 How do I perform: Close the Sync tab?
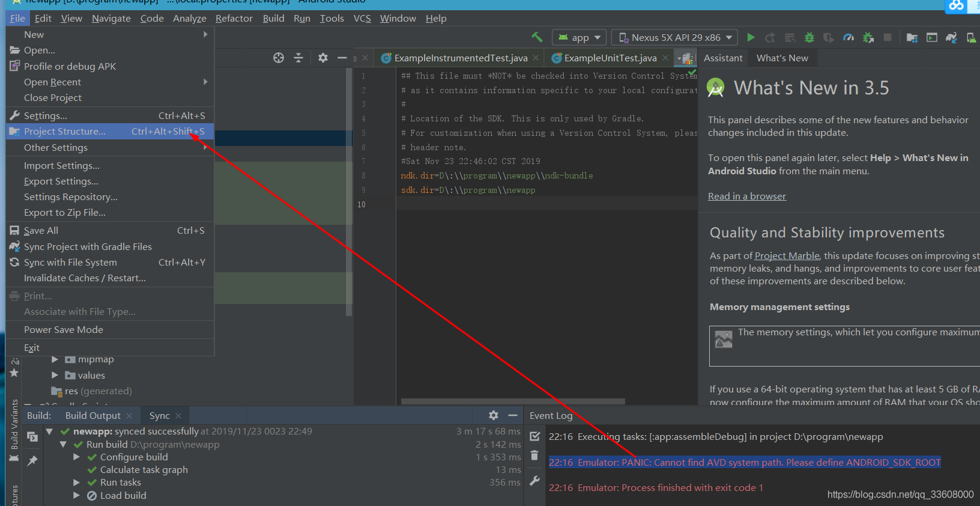click(178, 416)
